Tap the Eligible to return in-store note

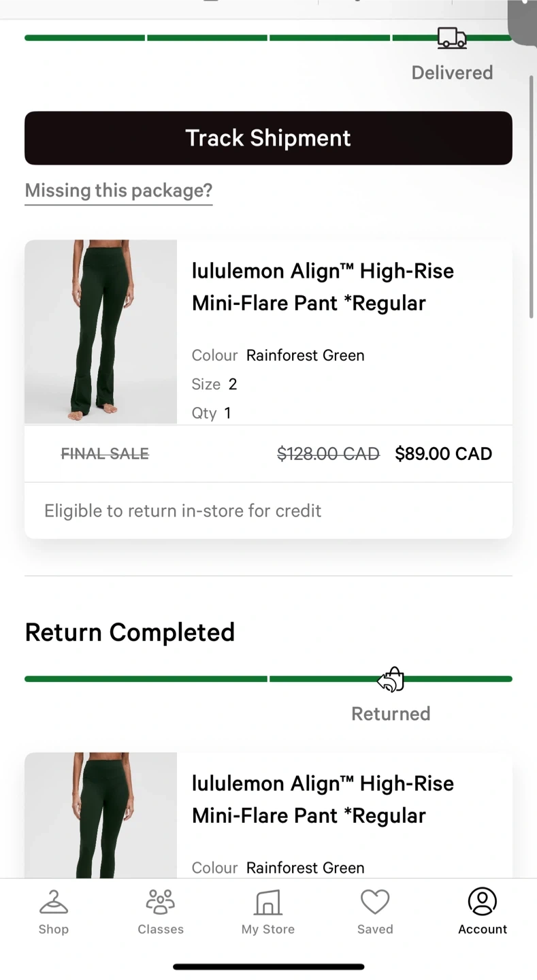(x=182, y=511)
